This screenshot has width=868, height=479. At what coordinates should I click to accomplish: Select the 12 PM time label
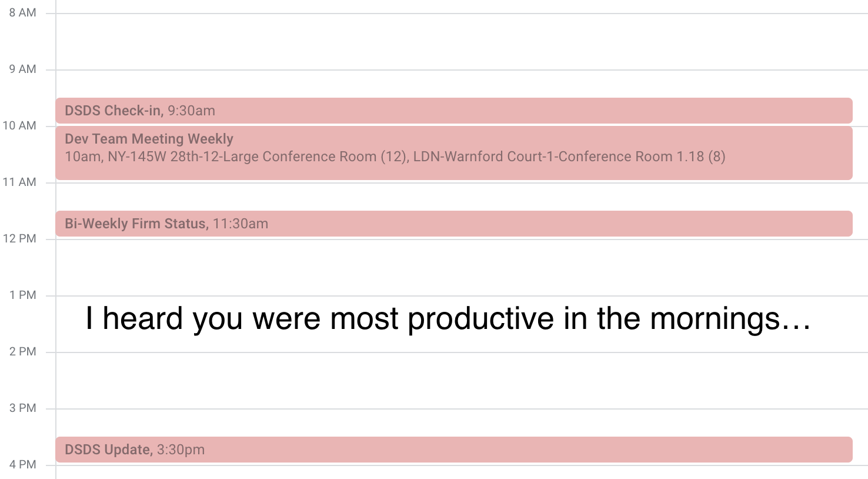click(19, 238)
